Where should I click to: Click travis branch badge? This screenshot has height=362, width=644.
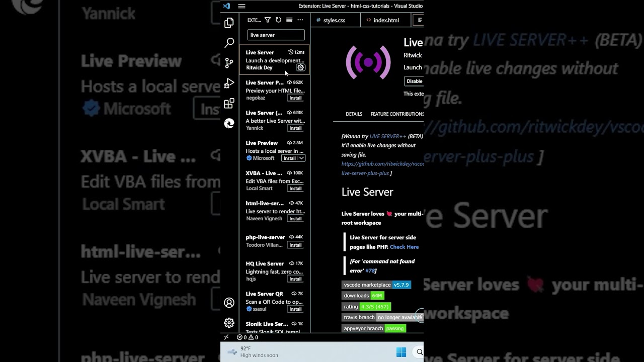click(x=382, y=317)
